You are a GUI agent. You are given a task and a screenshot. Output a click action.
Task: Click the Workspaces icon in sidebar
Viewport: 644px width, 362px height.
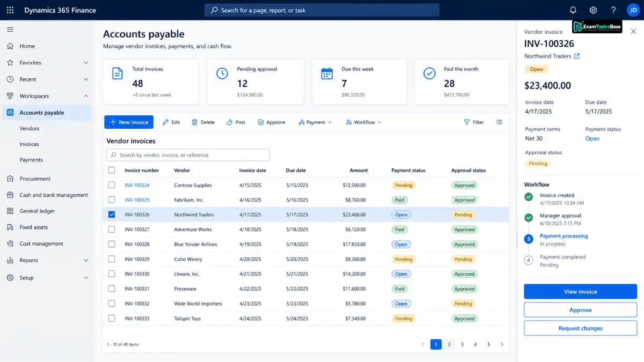click(x=10, y=96)
